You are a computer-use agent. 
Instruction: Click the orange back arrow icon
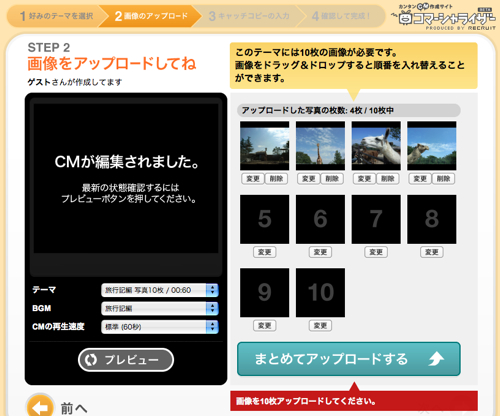pyautogui.click(x=40, y=407)
